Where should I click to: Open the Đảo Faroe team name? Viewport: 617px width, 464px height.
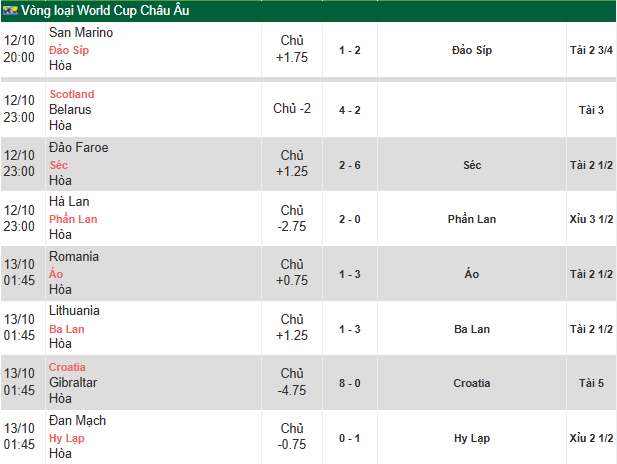point(78,147)
